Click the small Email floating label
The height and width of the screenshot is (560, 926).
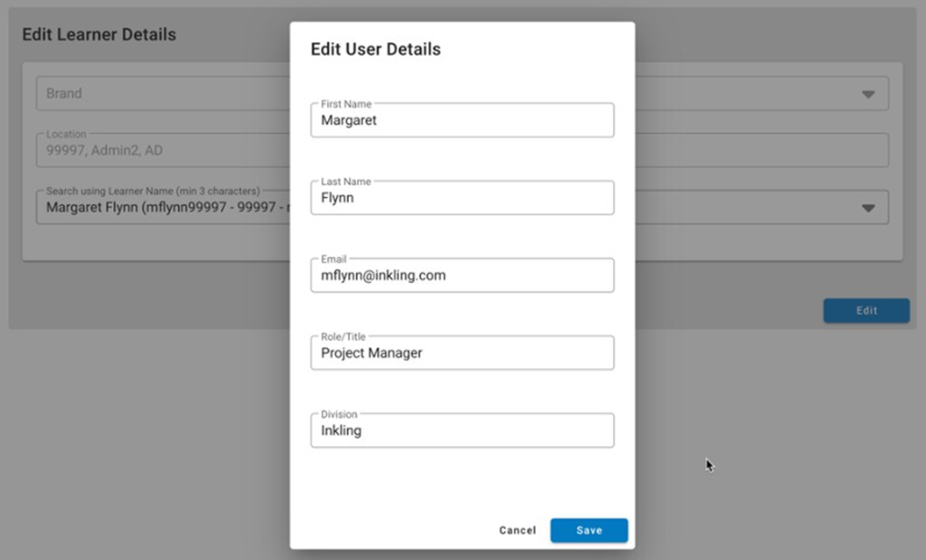point(334,259)
